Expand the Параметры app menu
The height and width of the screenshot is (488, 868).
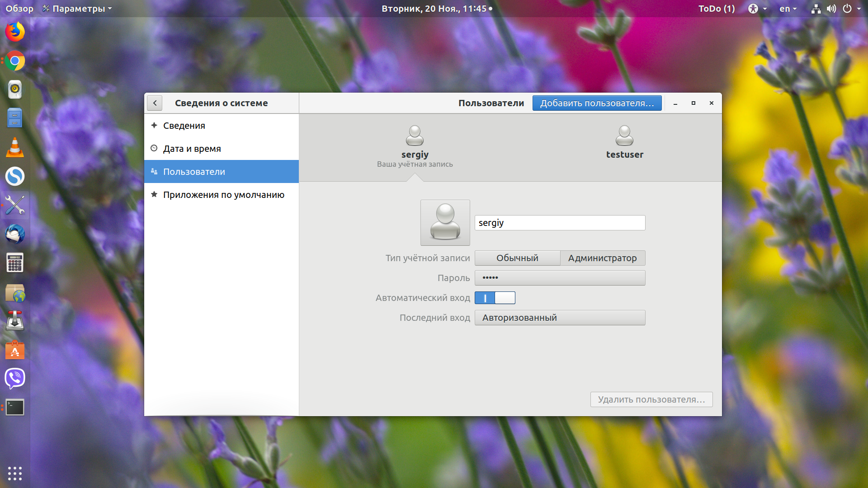point(77,9)
